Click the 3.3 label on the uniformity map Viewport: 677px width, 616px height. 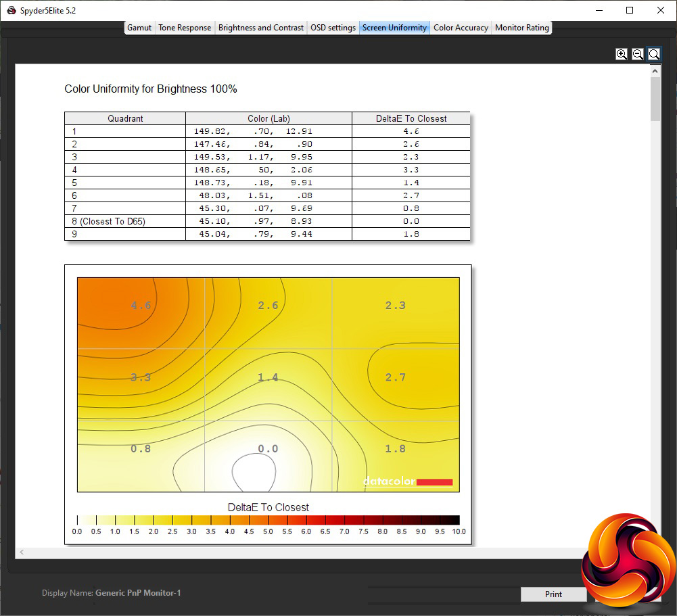(141, 377)
